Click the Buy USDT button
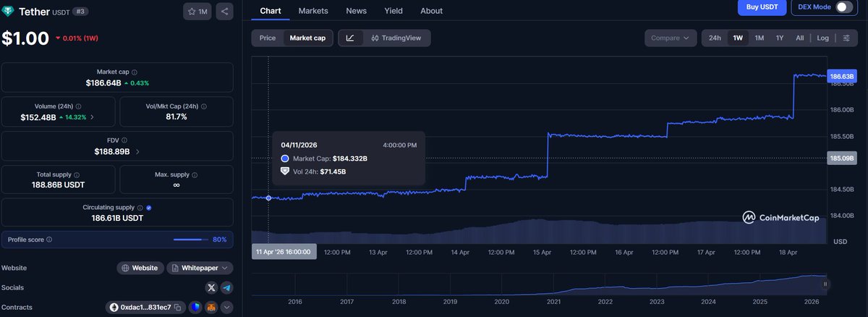This screenshot has width=868, height=317. 762,7
